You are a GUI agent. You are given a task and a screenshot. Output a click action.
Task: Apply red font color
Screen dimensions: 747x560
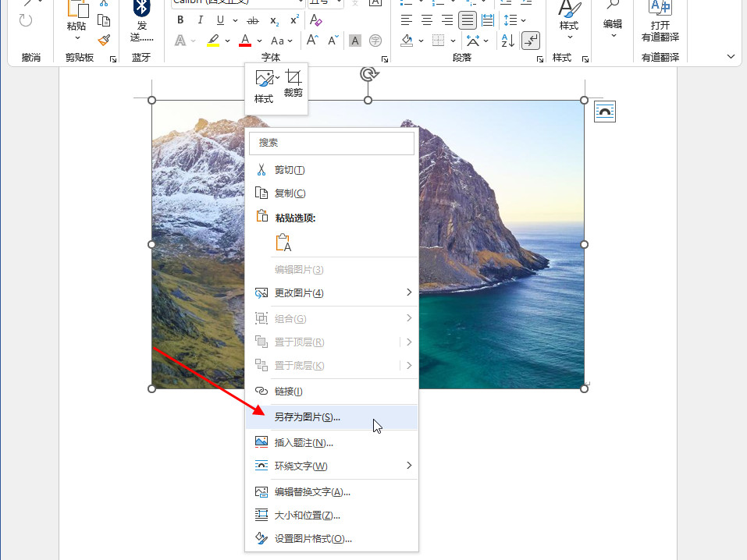pos(245,41)
